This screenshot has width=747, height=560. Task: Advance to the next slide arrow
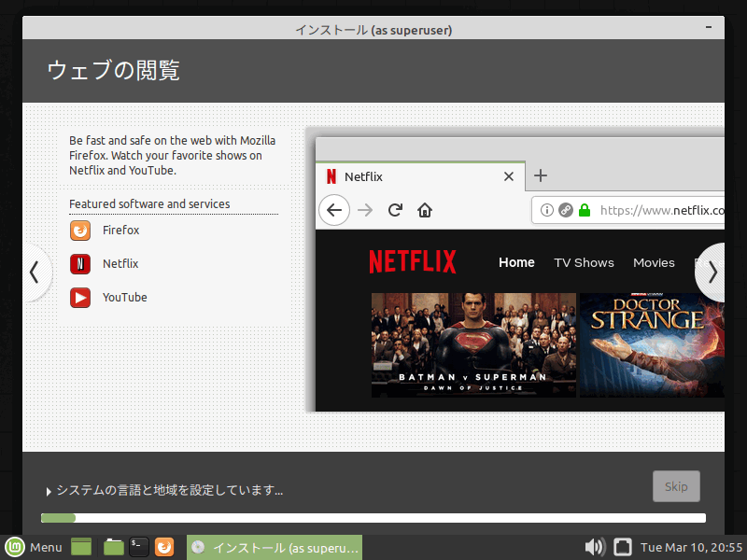click(712, 273)
